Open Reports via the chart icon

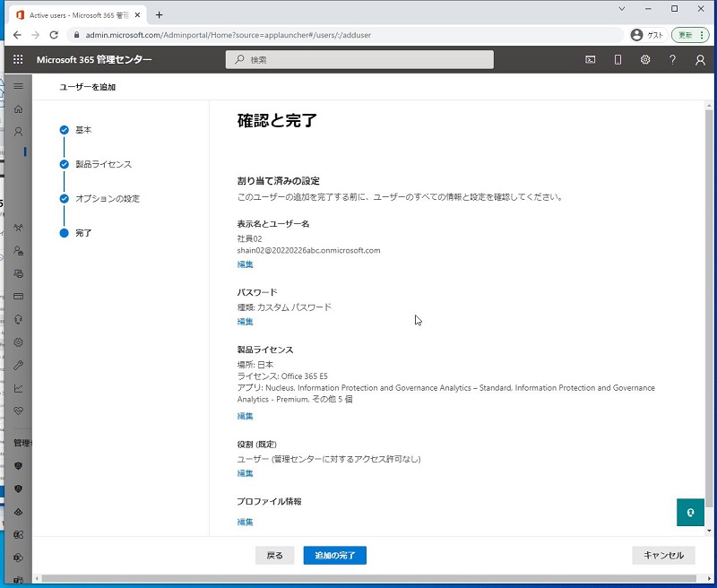(18, 388)
